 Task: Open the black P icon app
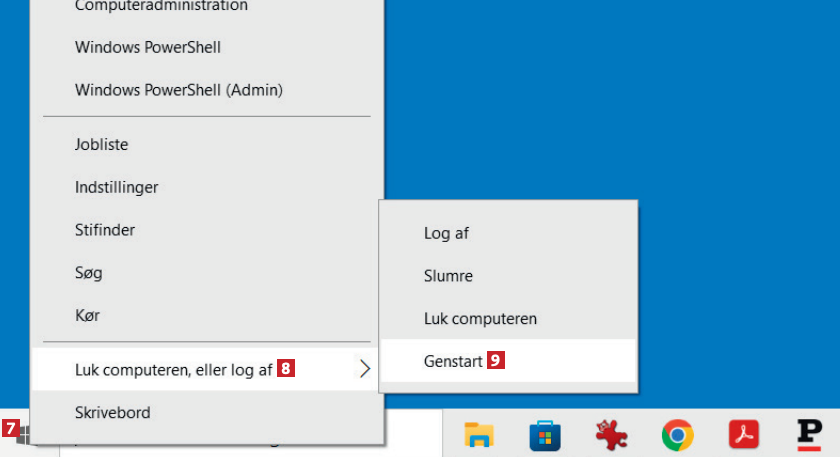click(809, 434)
